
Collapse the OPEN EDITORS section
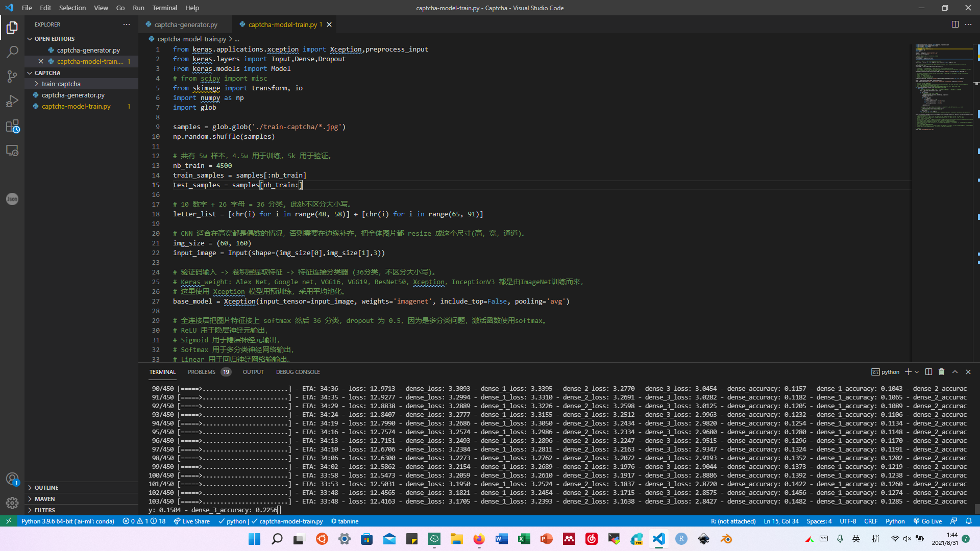point(81,39)
